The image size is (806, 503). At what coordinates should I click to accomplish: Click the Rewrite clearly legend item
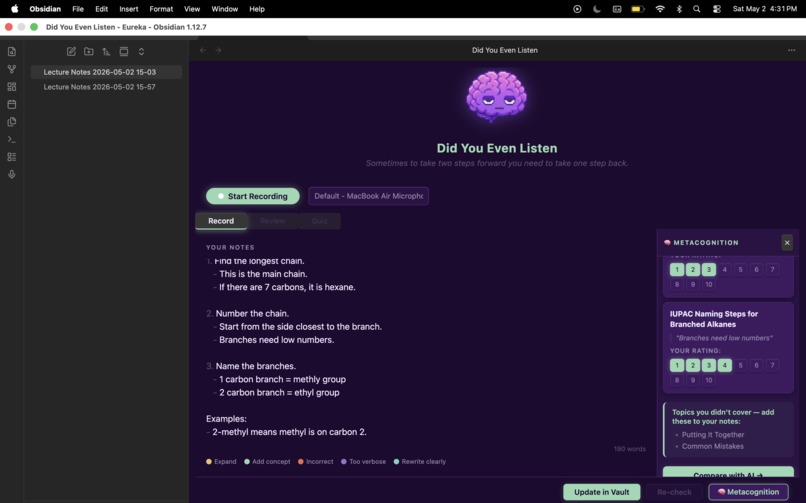(x=420, y=461)
